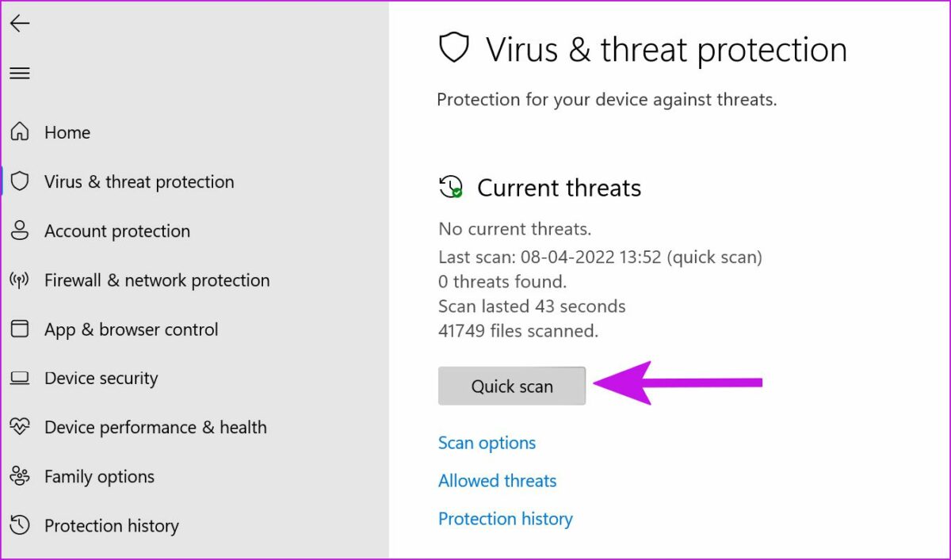Click the Firewall network signal icon
This screenshot has width=951, height=560.
[20, 280]
